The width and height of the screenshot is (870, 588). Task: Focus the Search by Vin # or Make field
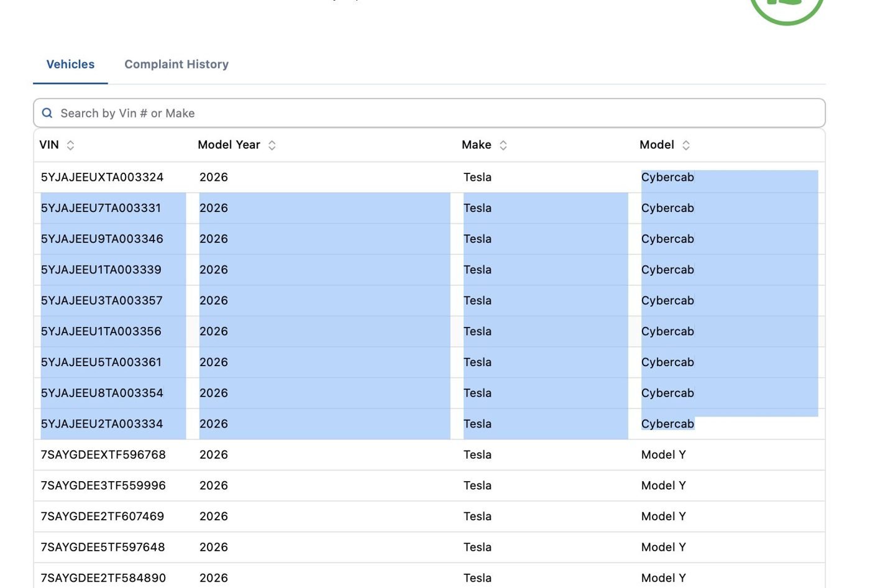pyautogui.click(x=429, y=113)
